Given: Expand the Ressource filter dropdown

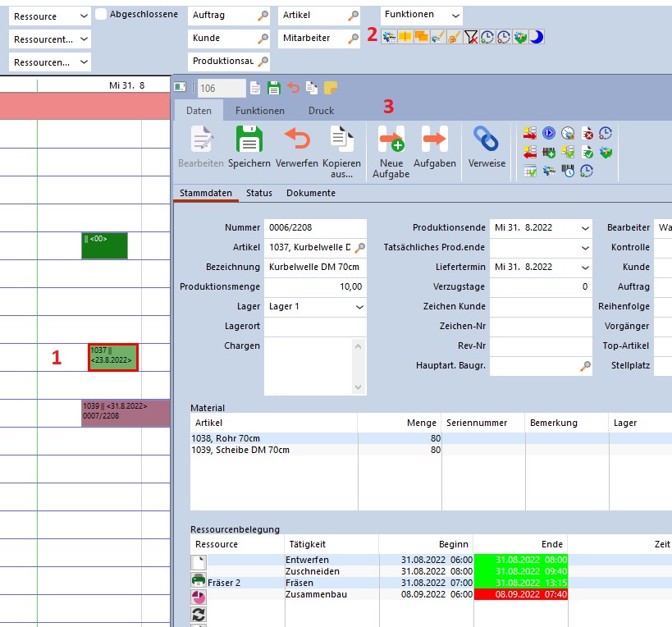Looking at the screenshot, I should point(85,16).
